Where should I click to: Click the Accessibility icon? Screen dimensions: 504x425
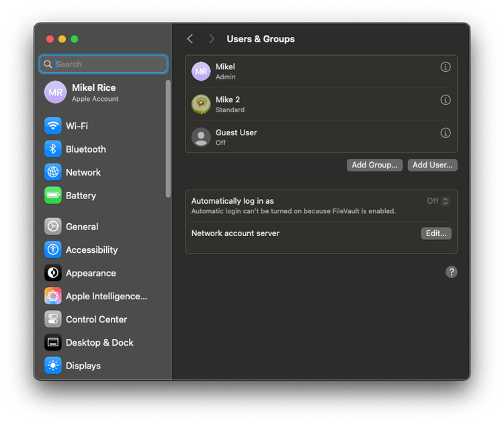click(53, 249)
